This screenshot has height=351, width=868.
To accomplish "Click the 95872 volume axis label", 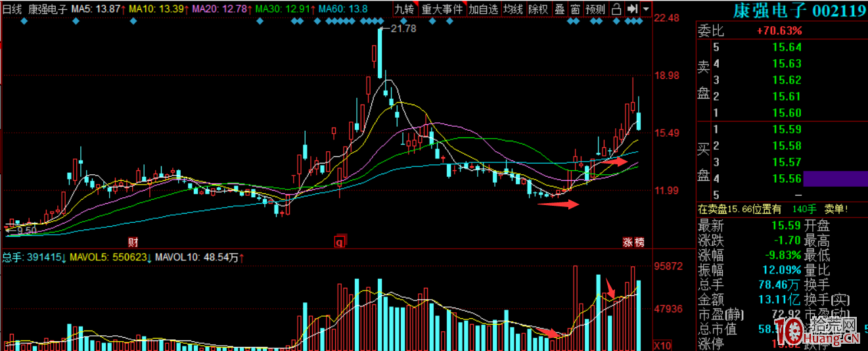I will coord(667,266).
